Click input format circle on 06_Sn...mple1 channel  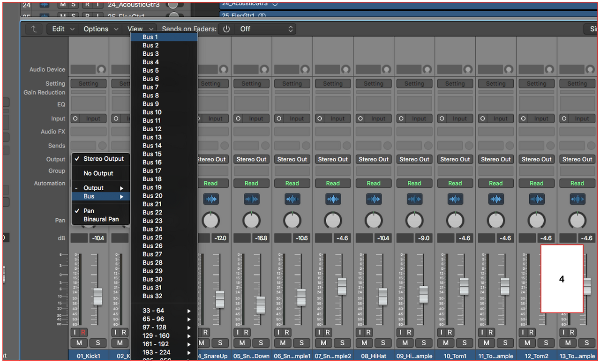[x=279, y=119]
